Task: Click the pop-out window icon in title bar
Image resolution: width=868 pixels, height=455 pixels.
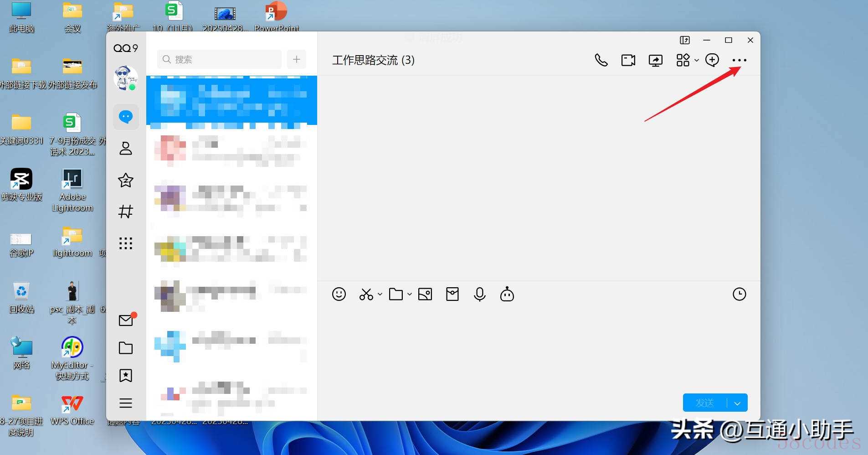Action: (x=685, y=40)
